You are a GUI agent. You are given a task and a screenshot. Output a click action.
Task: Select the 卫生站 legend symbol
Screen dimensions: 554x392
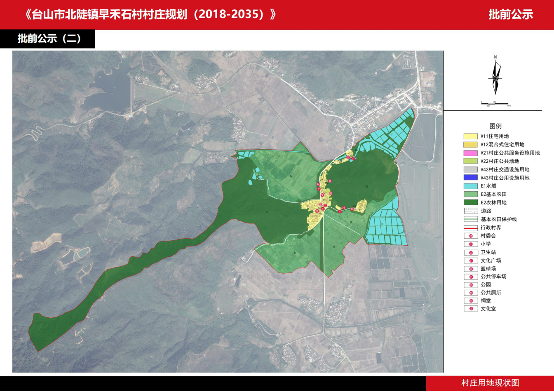[470, 252]
